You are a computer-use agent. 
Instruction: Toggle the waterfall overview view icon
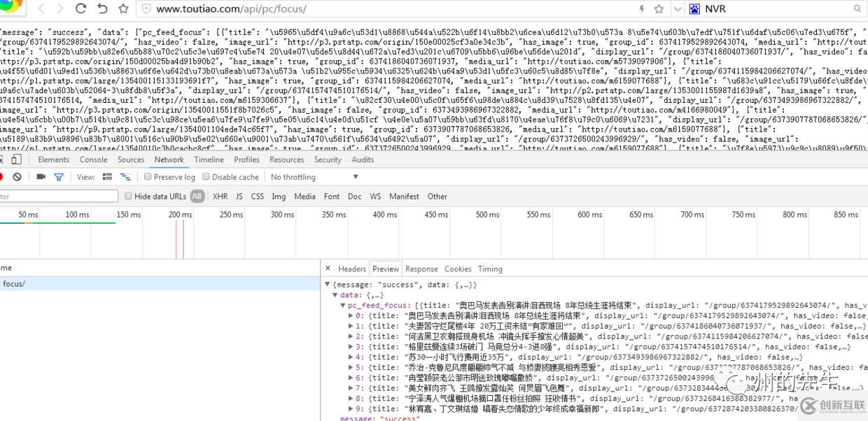pyautogui.click(x=125, y=177)
